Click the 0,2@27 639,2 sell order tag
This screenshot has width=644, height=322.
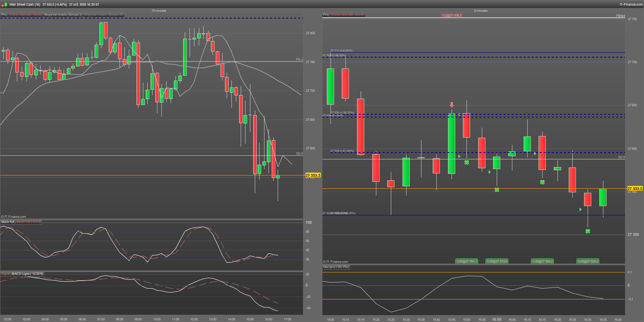pos(452,15)
